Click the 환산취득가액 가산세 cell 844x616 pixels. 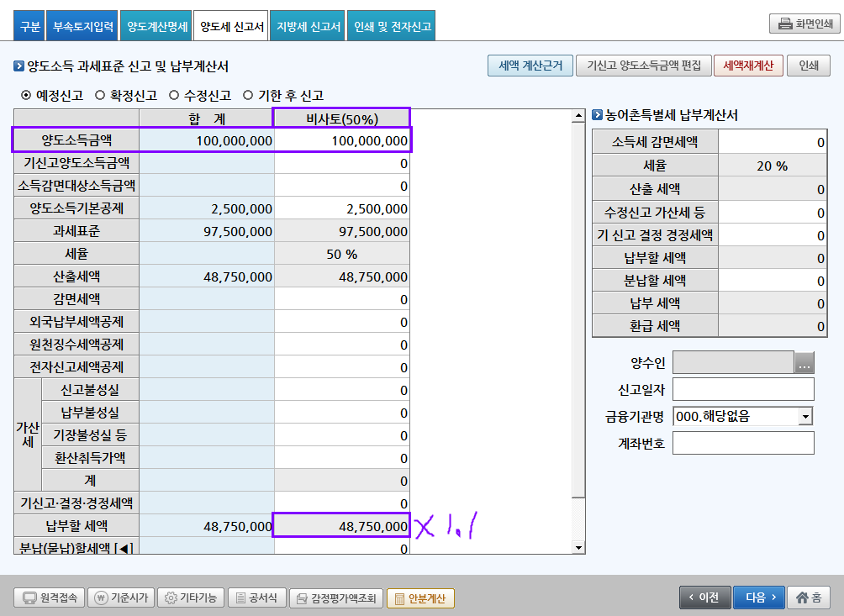(x=342, y=457)
